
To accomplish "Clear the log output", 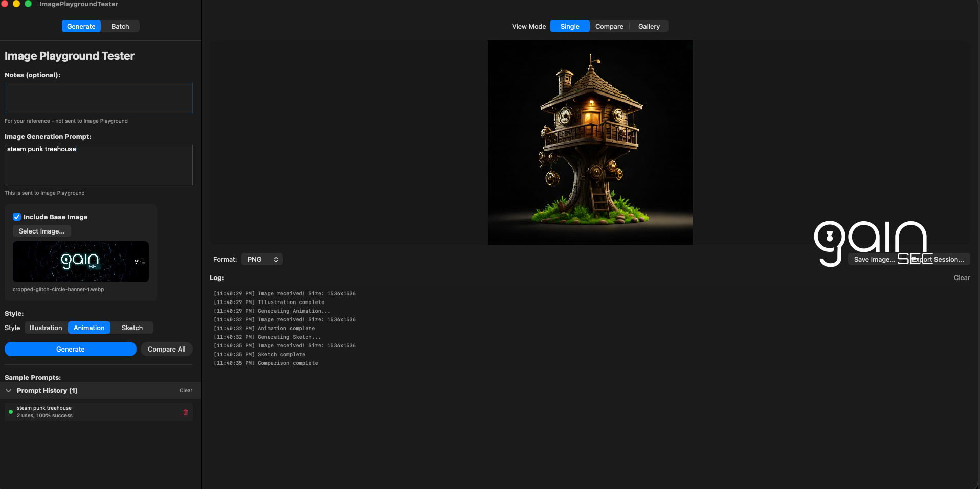I will (962, 277).
